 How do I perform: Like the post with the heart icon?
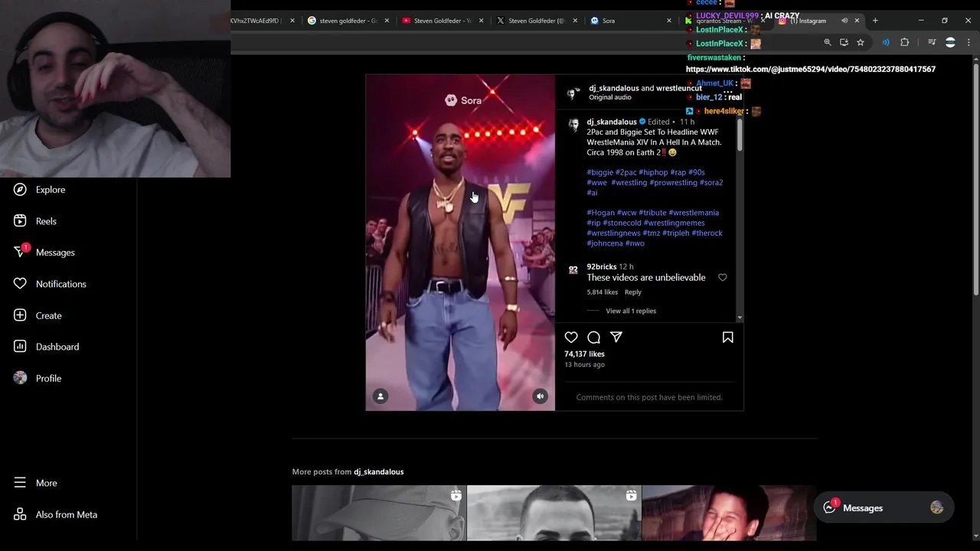tap(571, 337)
